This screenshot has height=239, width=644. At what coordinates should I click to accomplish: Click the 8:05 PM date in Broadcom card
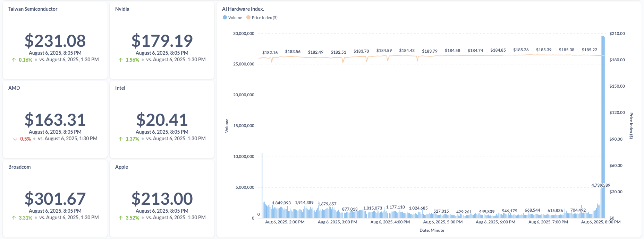point(55,211)
